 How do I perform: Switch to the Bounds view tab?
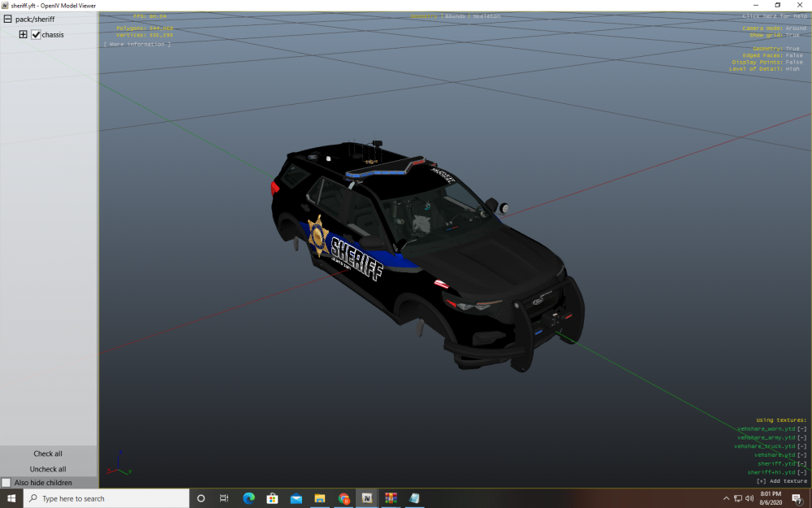click(456, 16)
